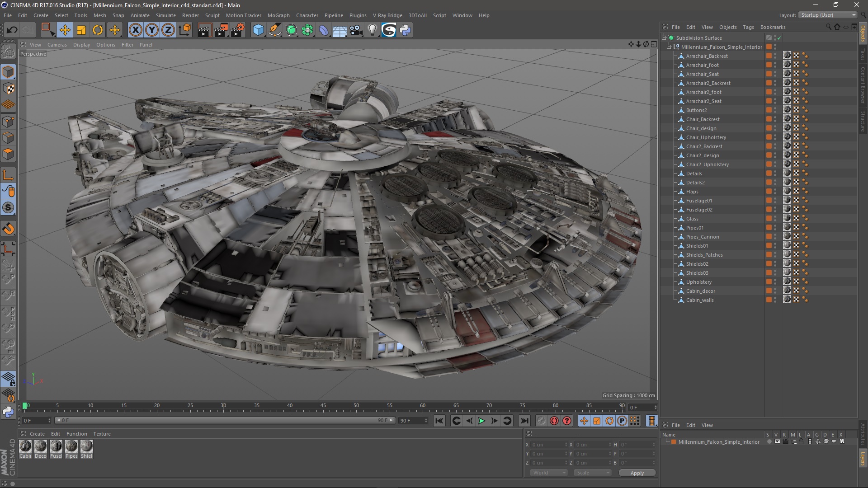Switch to Points mode in left palette

click(8, 122)
